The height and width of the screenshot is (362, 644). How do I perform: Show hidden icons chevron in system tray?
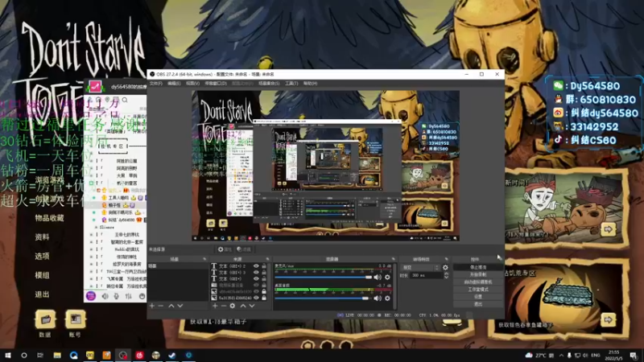click(561, 356)
